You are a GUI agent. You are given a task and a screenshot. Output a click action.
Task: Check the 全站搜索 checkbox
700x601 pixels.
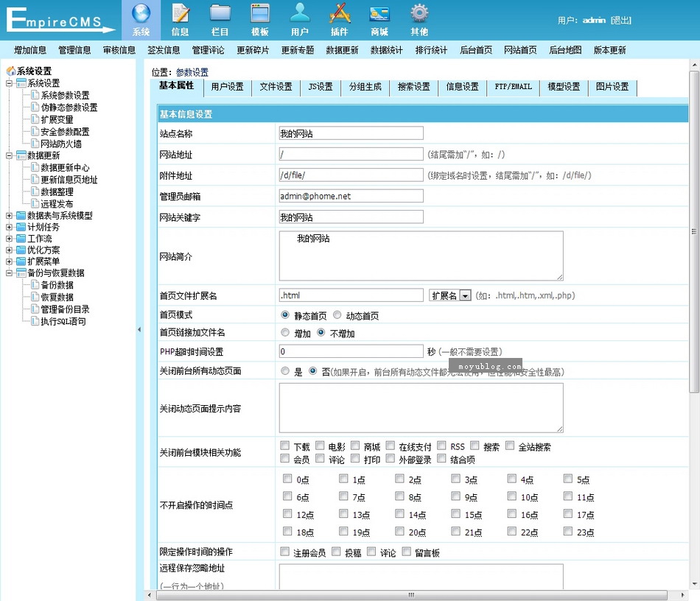coord(510,446)
